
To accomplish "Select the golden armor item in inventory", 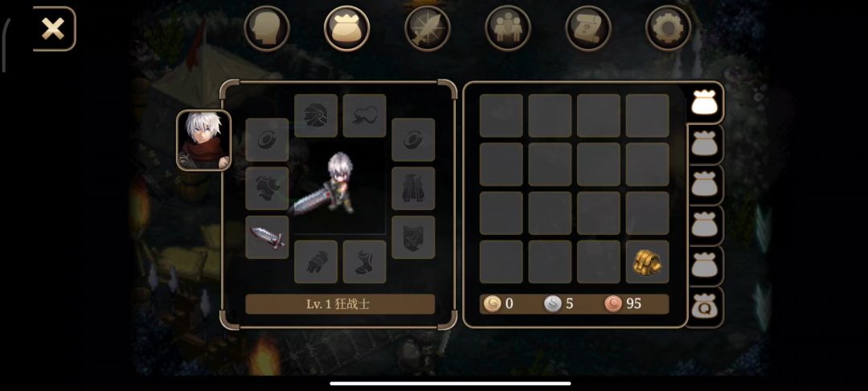I will pyautogui.click(x=647, y=261).
